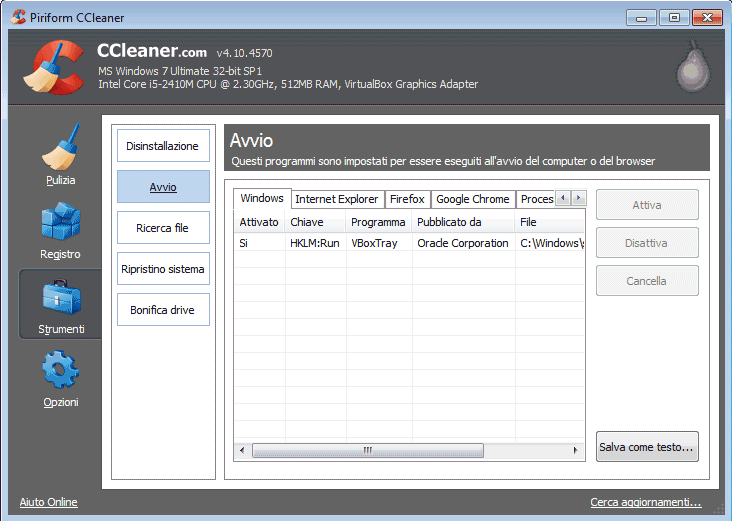Image resolution: width=732 pixels, height=521 pixels.
Task: Switch to the Firefox tab
Action: pos(408,199)
